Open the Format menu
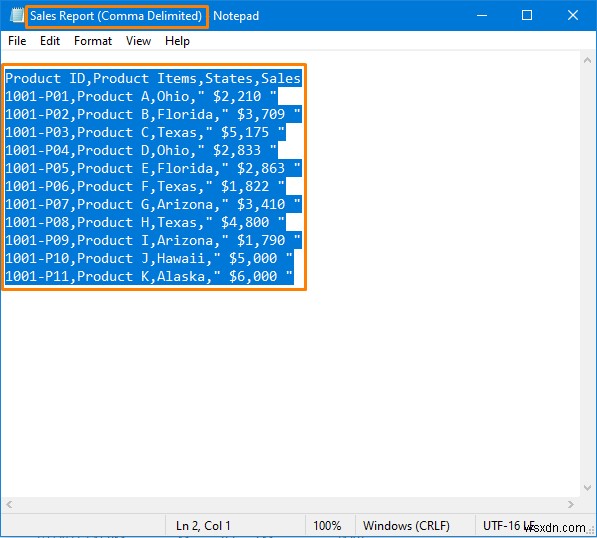Image resolution: width=597 pixels, height=538 pixels. click(x=93, y=41)
